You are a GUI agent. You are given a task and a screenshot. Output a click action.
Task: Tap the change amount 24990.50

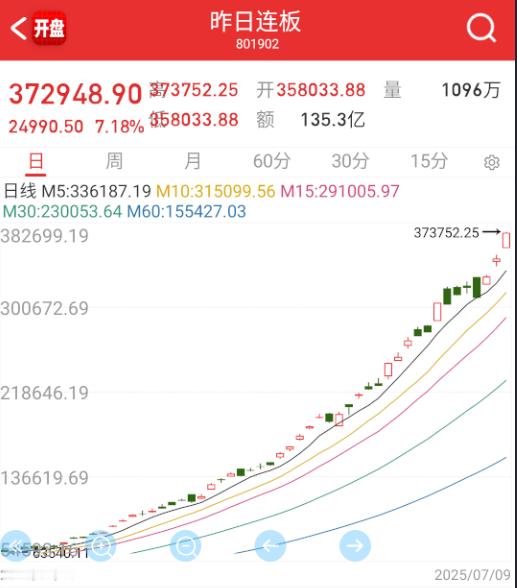click(x=46, y=127)
